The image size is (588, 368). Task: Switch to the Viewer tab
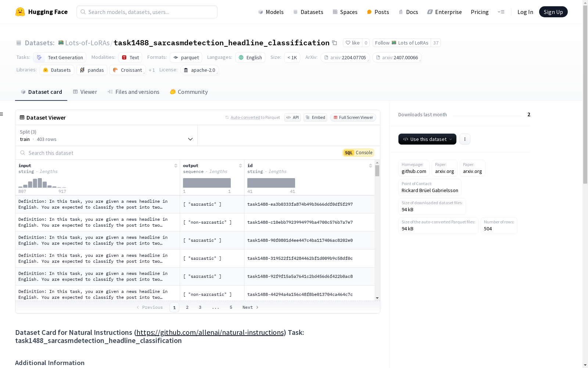click(x=85, y=92)
